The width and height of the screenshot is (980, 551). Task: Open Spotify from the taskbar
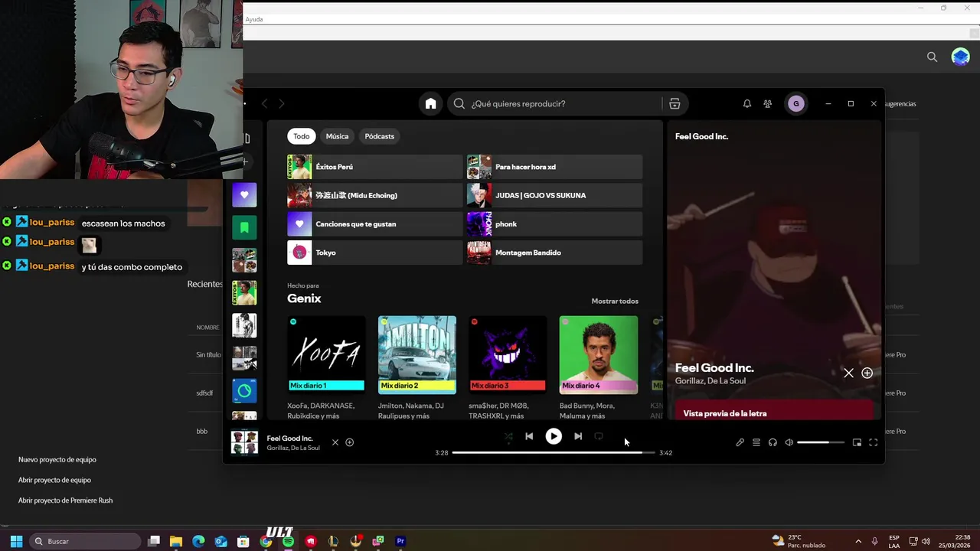[x=288, y=541]
